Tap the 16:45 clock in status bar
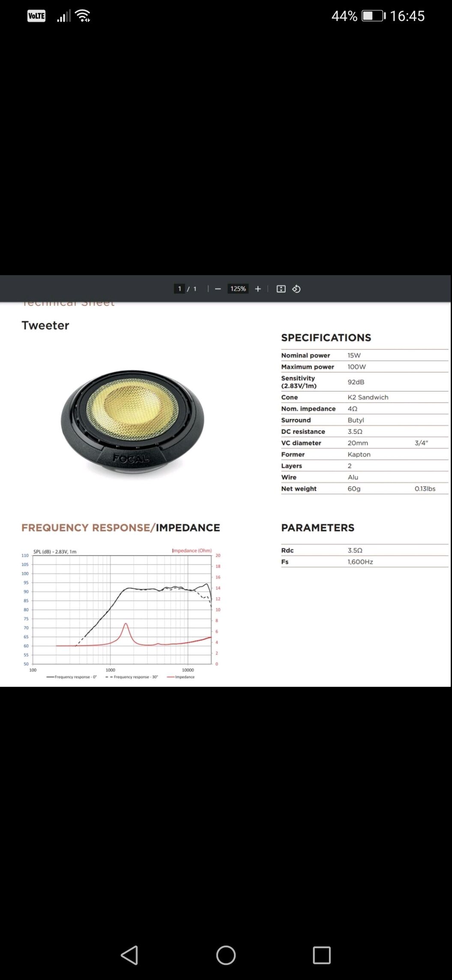Image resolution: width=452 pixels, height=980 pixels. (407, 16)
